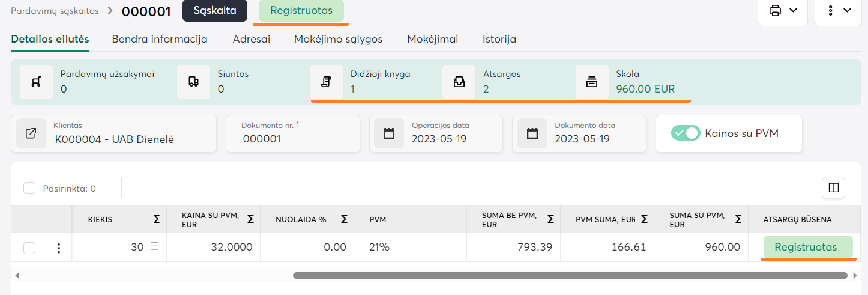The width and height of the screenshot is (868, 295).
Task: Open the row's three-dot actions menu
Action: click(x=59, y=248)
